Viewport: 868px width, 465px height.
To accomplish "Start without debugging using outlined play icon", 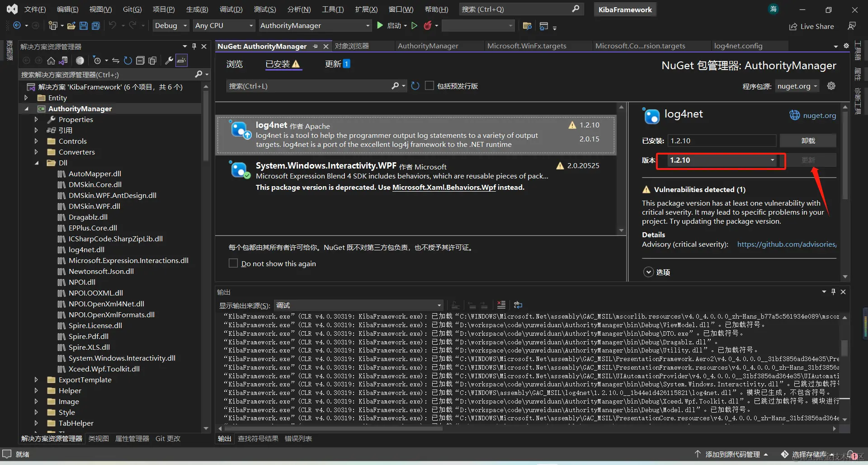I will click(414, 26).
